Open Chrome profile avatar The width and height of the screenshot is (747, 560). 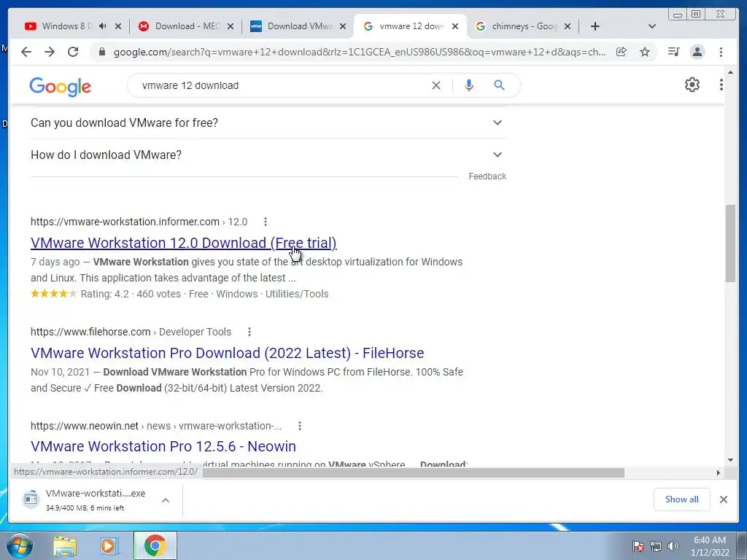[x=697, y=52]
